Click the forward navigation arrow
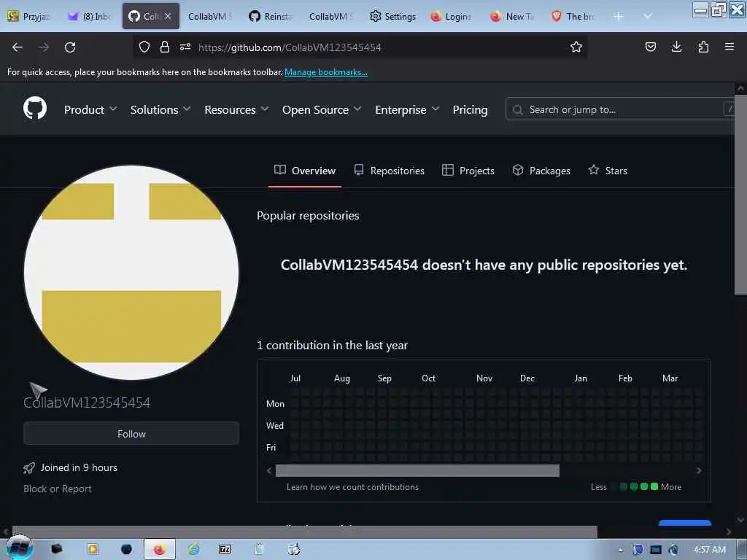Image resolution: width=747 pixels, height=560 pixels. [x=44, y=47]
